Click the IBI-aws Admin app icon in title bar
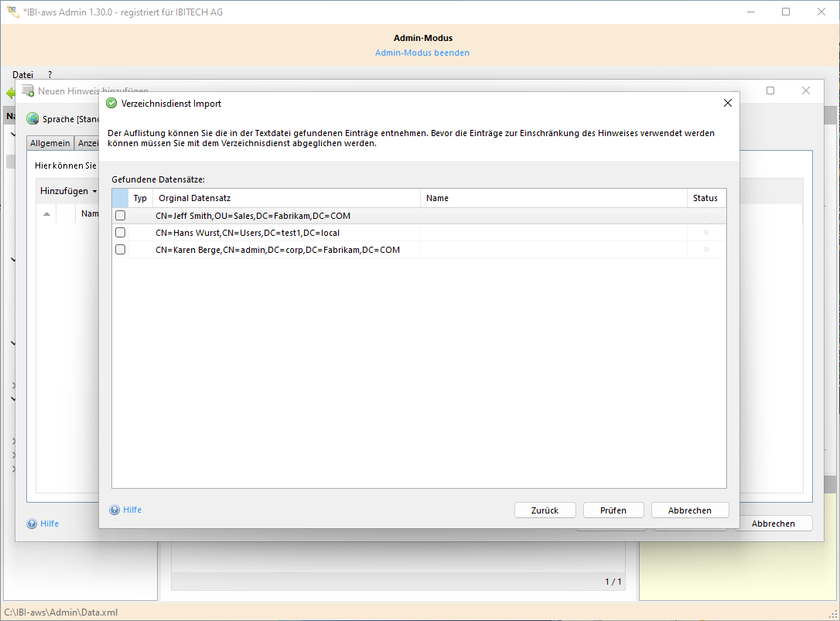Viewport: 840px width, 621px height. click(12, 12)
